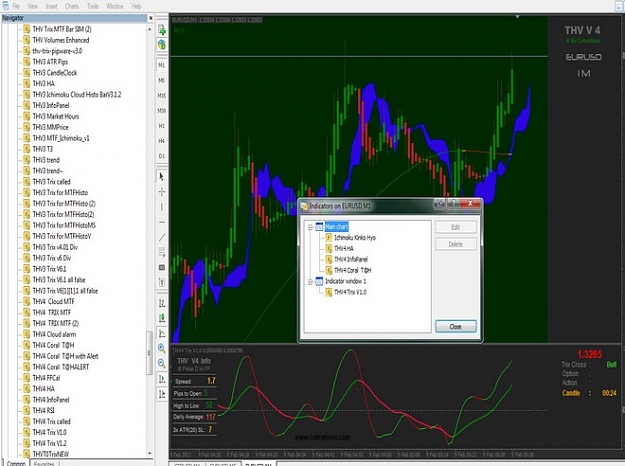The width and height of the screenshot is (625, 466).
Task: Toggle the chart shift button
Action: pos(161,394)
